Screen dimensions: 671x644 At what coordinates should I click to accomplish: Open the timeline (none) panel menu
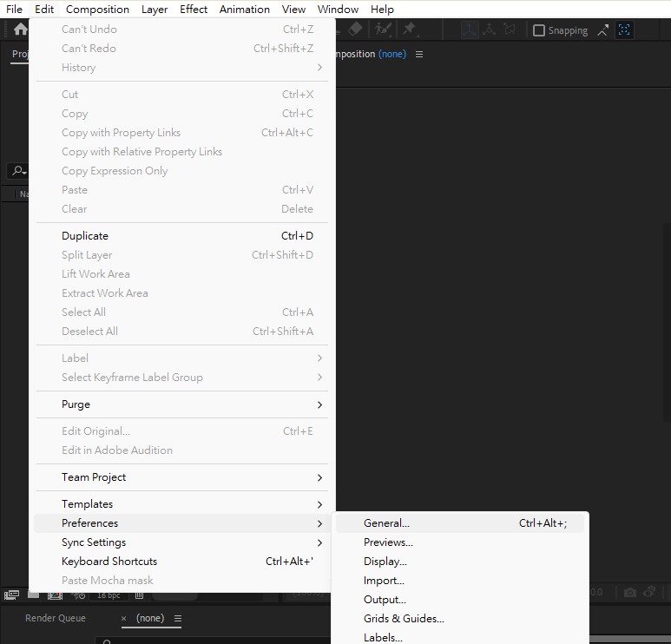coord(178,619)
